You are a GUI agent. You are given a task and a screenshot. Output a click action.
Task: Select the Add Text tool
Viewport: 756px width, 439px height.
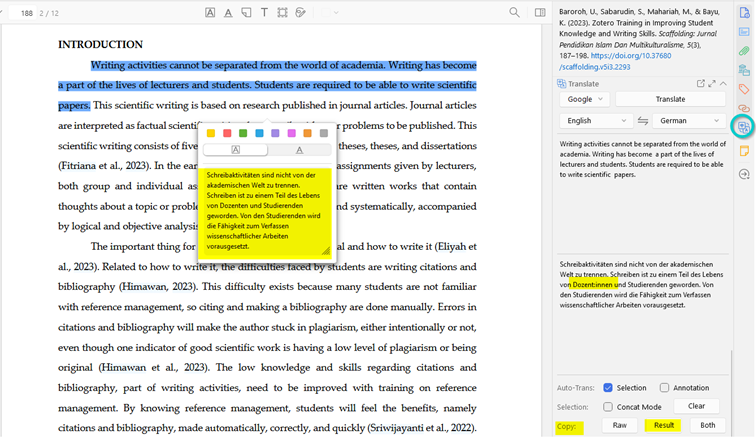264,13
